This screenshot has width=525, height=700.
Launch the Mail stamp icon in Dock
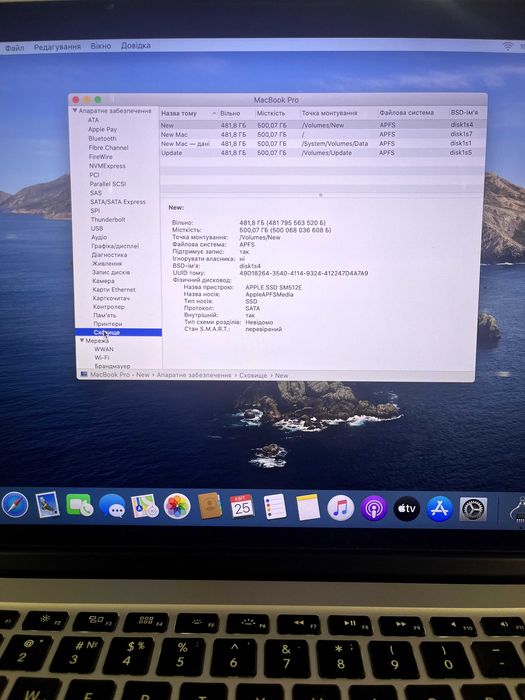click(x=47, y=505)
